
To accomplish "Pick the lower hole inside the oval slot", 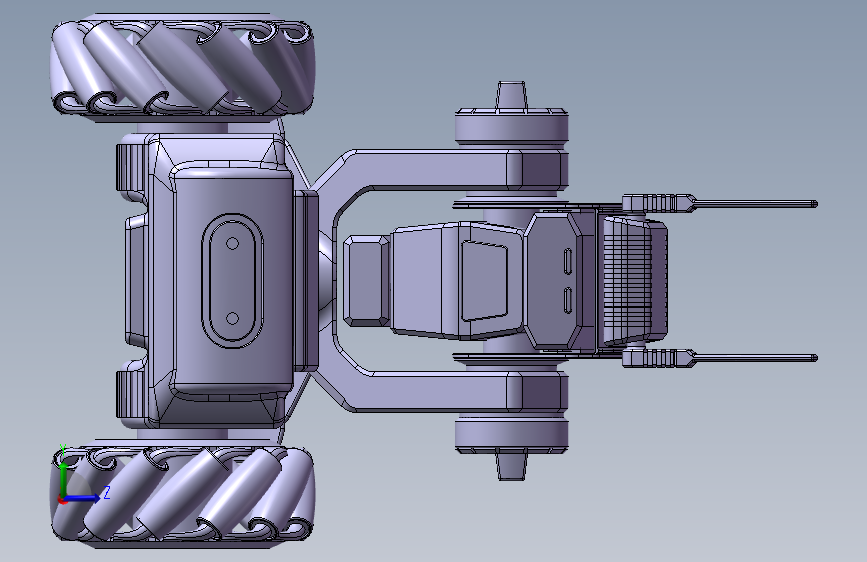I will click(x=232, y=319).
